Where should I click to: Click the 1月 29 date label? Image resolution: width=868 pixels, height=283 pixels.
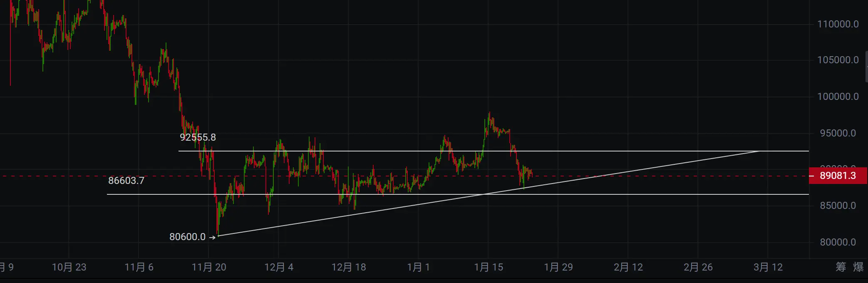[x=558, y=267]
